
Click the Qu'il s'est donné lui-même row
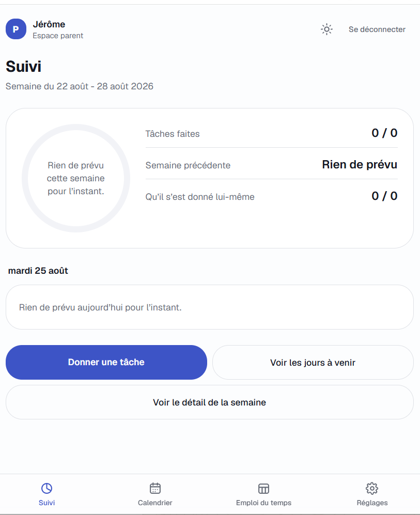272,196
